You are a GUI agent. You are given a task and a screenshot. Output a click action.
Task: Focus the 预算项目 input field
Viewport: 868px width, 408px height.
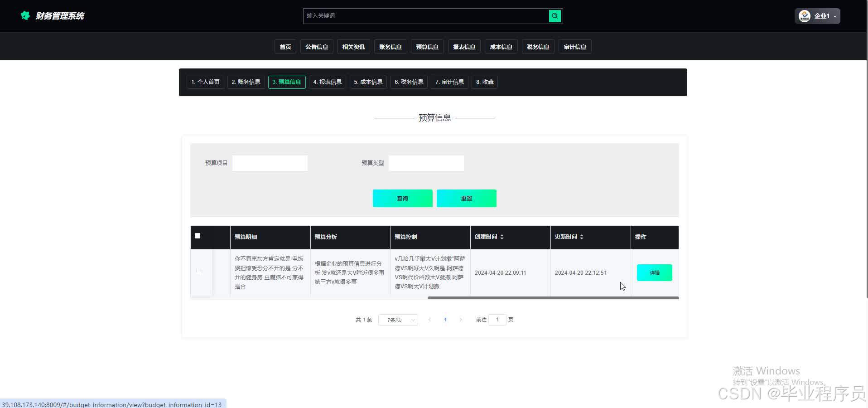pos(270,163)
